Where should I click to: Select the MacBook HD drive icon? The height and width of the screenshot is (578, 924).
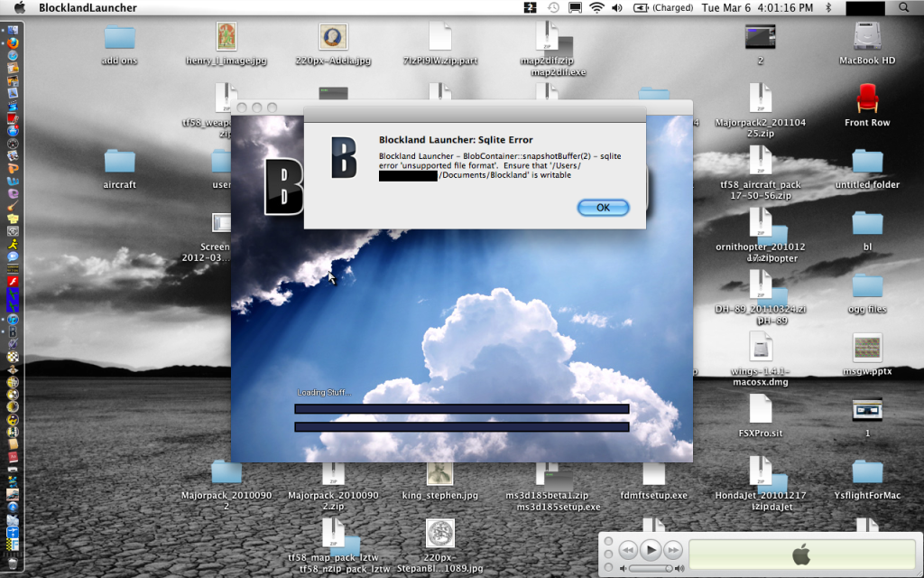[x=867, y=38]
